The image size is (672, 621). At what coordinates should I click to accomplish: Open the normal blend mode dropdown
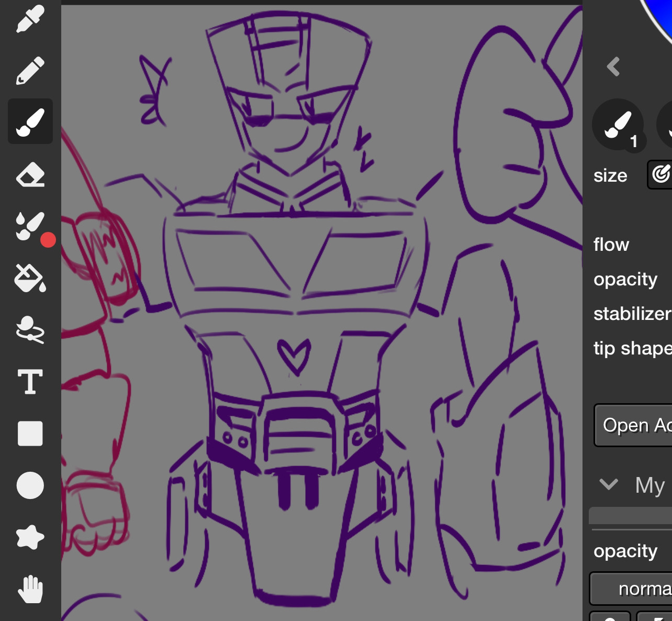(631, 589)
